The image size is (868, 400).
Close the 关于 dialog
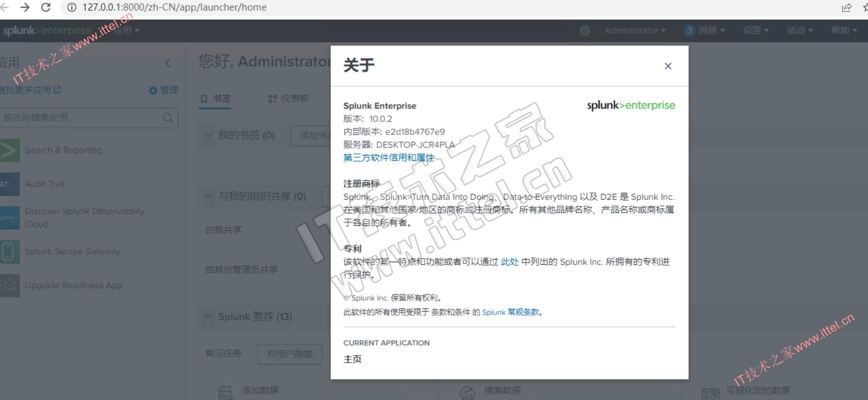tap(668, 66)
